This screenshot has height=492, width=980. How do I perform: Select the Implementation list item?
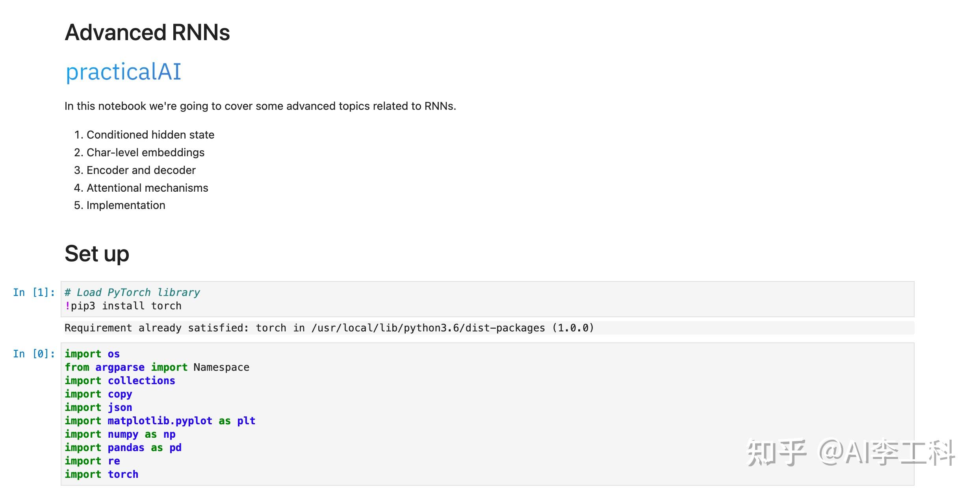pos(126,205)
